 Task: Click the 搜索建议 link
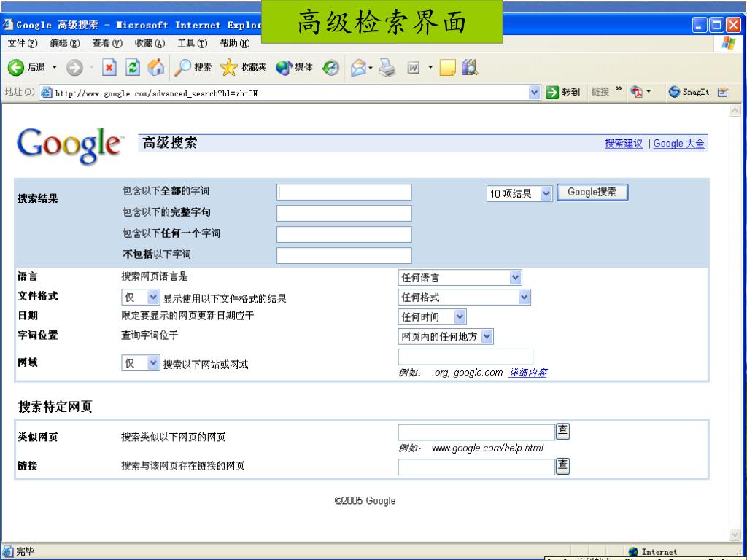pyautogui.click(x=624, y=144)
